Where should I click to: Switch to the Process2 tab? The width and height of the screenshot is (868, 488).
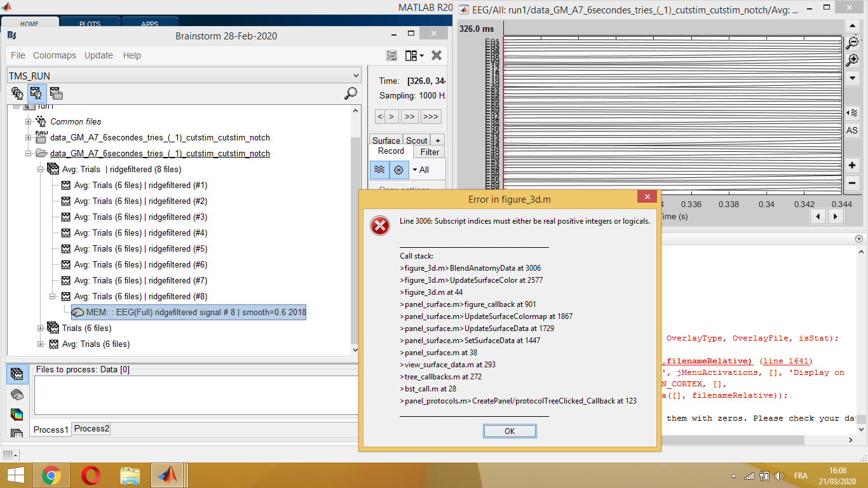92,428
